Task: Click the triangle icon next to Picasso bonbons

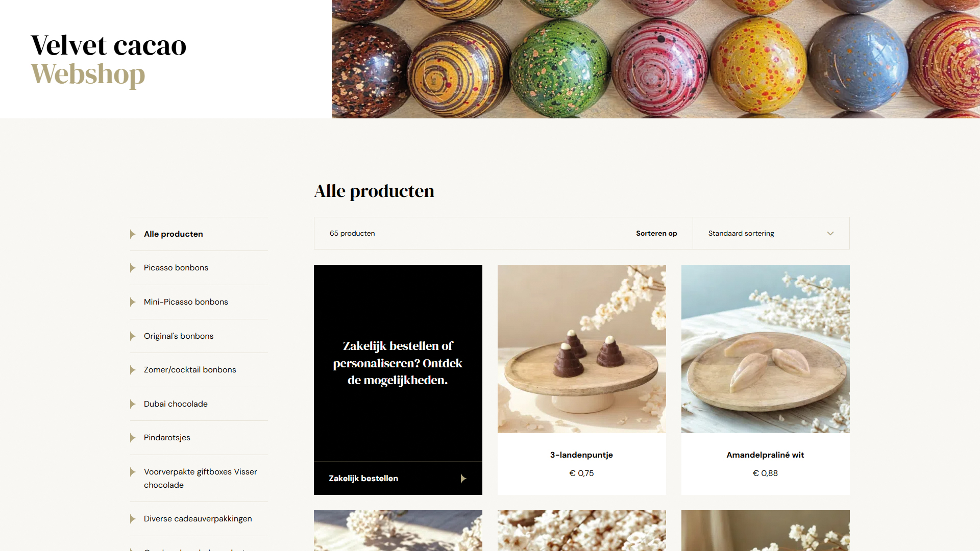Action: [x=133, y=268]
